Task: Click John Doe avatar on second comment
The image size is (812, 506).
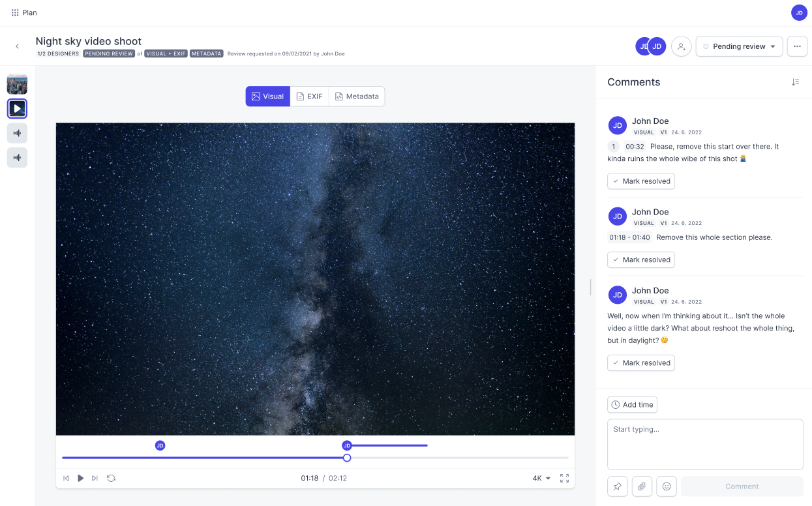Action: 618,216
